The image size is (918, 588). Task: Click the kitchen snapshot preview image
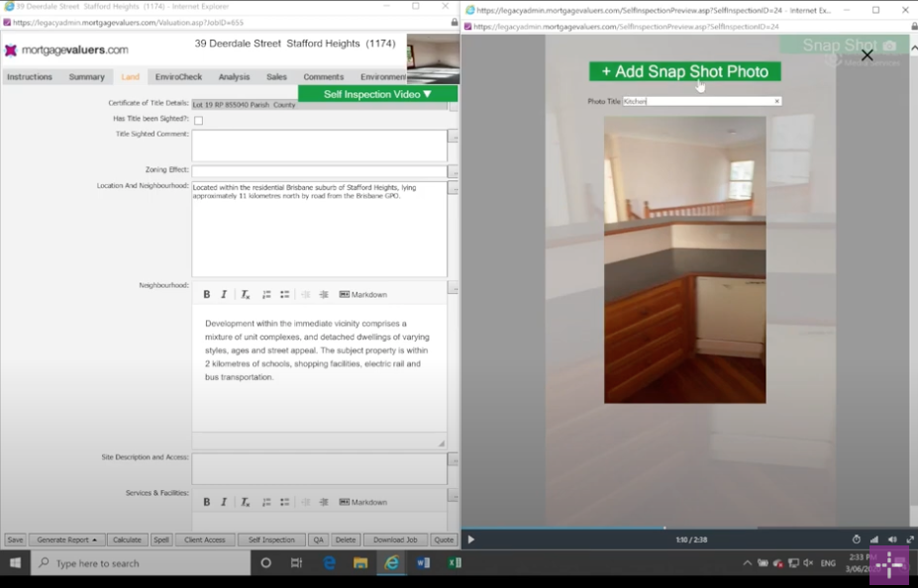click(x=685, y=259)
